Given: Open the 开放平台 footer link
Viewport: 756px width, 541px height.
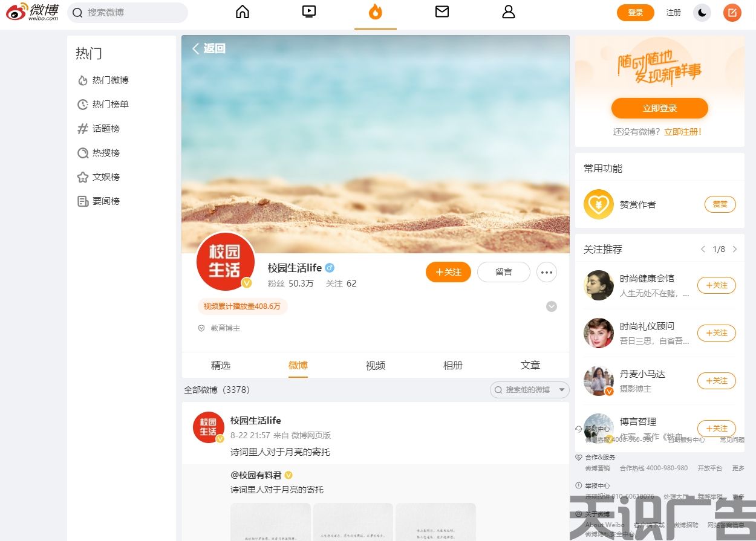Looking at the screenshot, I should (x=710, y=468).
